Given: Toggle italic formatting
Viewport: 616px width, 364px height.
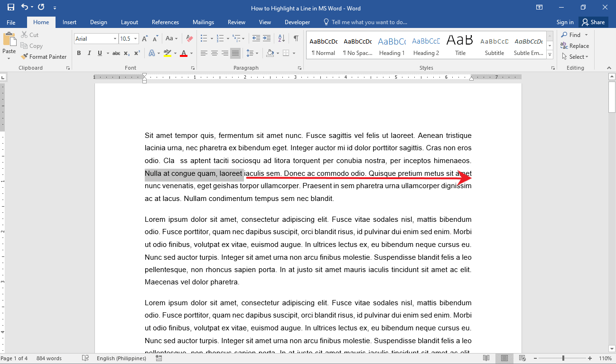Looking at the screenshot, I should point(89,53).
